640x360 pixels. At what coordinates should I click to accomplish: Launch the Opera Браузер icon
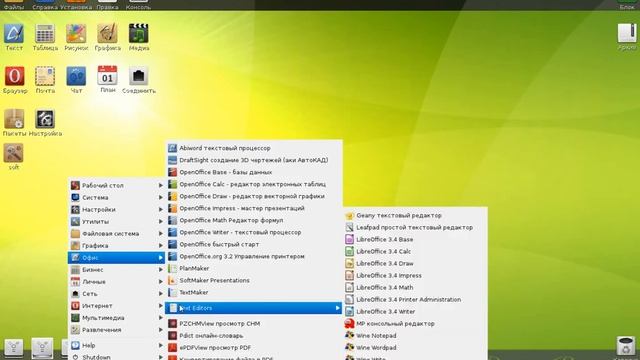click(x=14, y=76)
